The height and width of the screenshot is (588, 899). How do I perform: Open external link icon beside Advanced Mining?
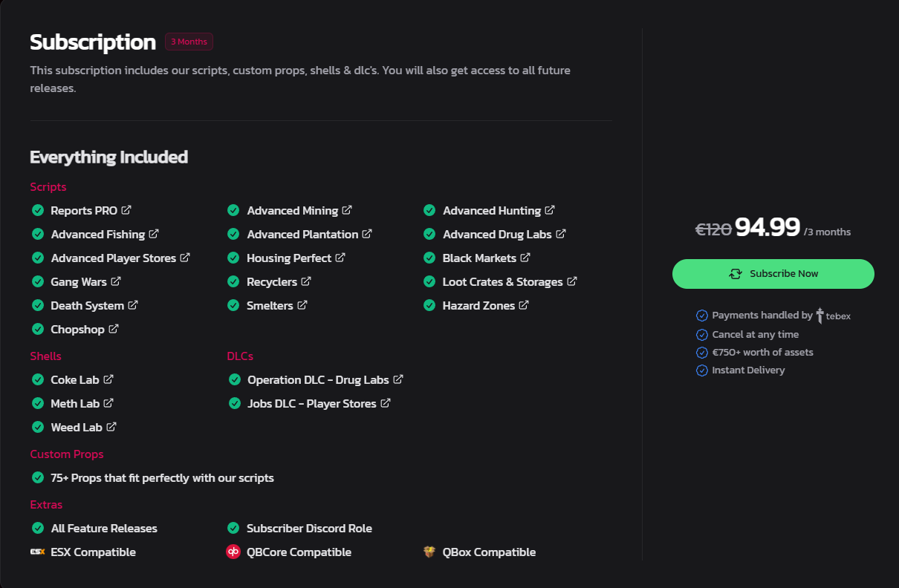(347, 210)
